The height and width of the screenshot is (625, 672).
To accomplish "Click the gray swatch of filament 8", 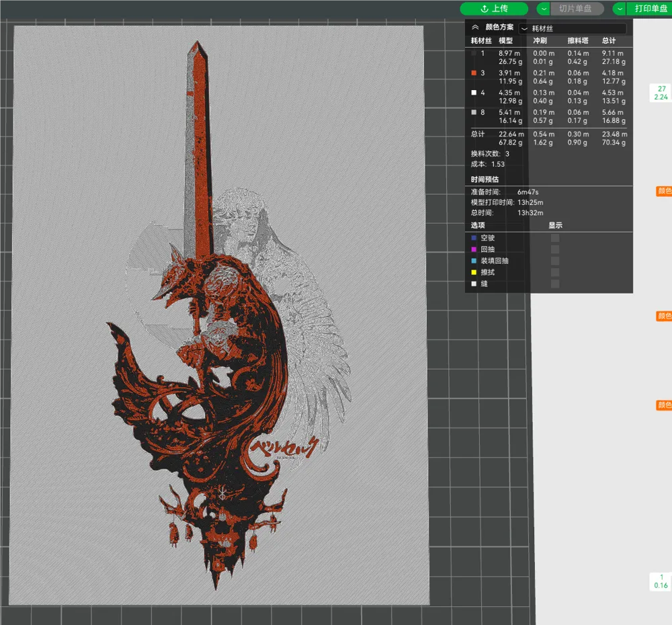I will coord(474,112).
